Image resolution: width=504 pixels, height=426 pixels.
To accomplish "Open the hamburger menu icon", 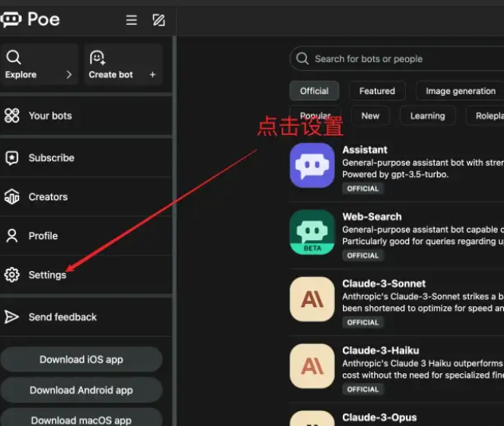I will coord(131,20).
